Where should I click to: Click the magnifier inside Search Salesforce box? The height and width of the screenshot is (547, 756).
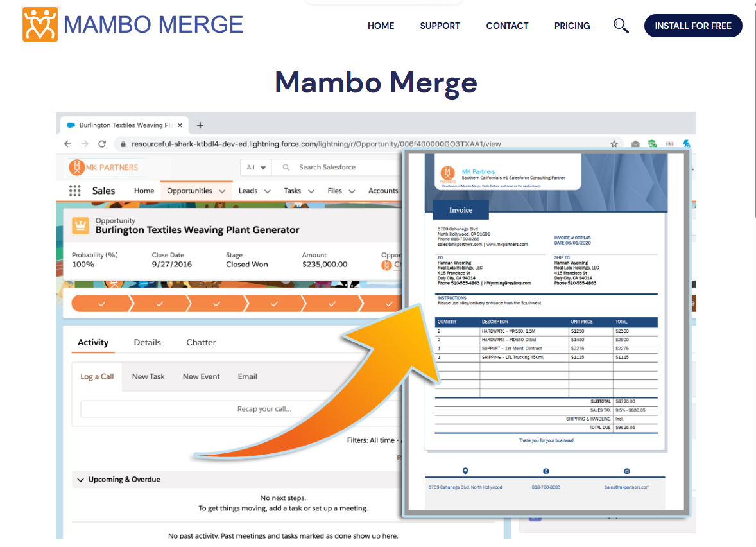[286, 168]
